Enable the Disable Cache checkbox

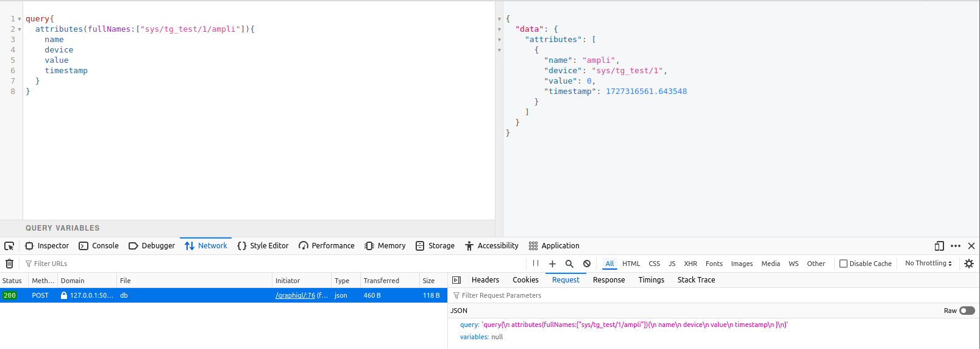(x=843, y=264)
